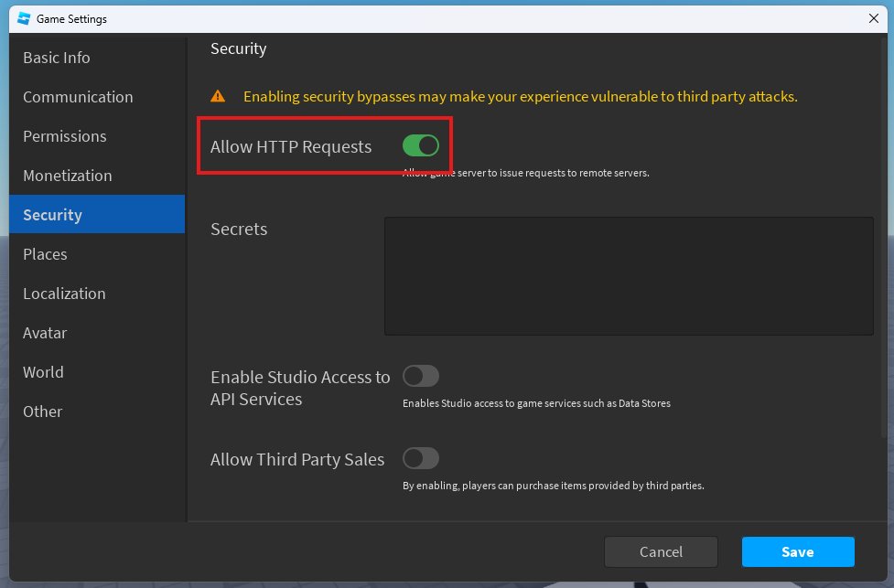
Task: Go to the World tab
Action: pyautogui.click(x=97, y=372)
